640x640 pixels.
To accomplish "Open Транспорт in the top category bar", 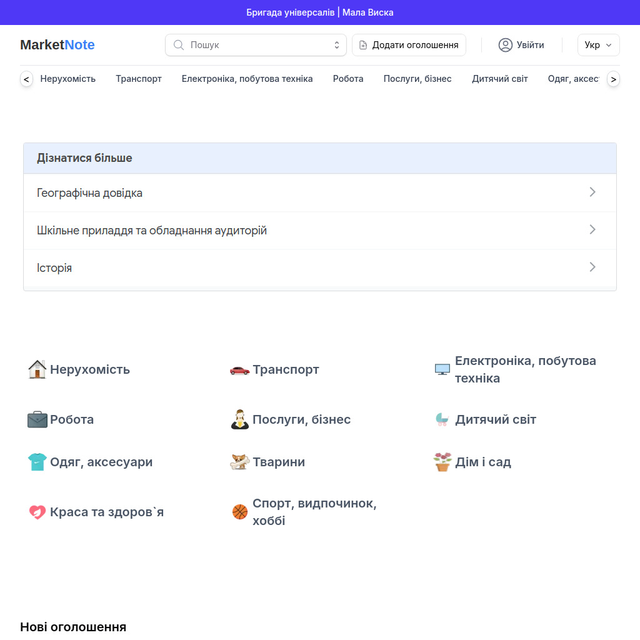I will point(138,79).
